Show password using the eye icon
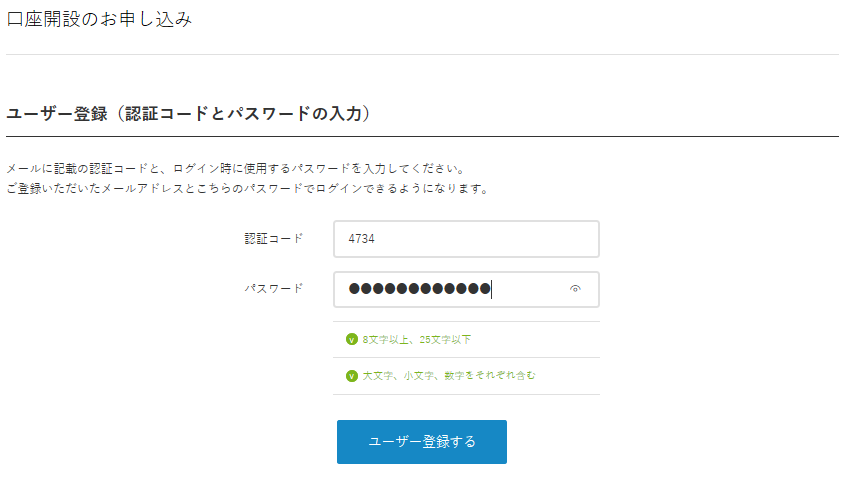 pos(575,289)
